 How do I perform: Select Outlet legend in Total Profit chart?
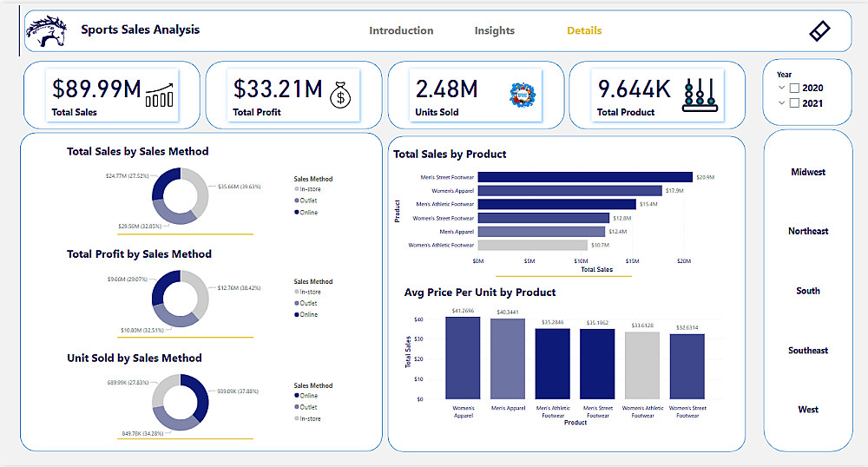pyautogui.click(x=306, y=303)
